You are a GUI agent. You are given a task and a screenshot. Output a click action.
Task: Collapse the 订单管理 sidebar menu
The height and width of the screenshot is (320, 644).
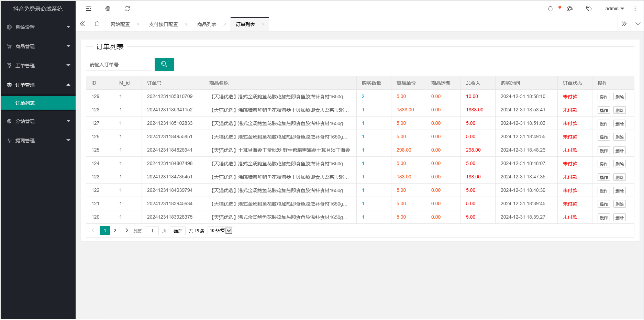[x=38, y=85]
